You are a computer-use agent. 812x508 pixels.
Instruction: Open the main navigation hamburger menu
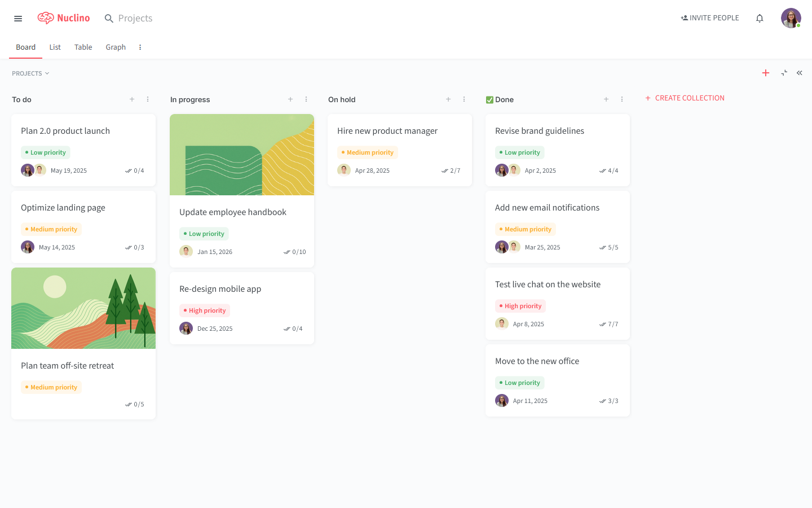point(17,18)
